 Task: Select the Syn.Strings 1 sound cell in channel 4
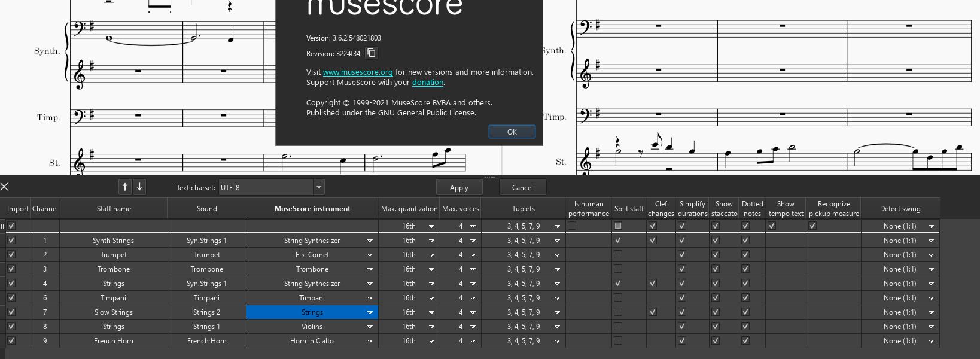click(x=207, y=283)
